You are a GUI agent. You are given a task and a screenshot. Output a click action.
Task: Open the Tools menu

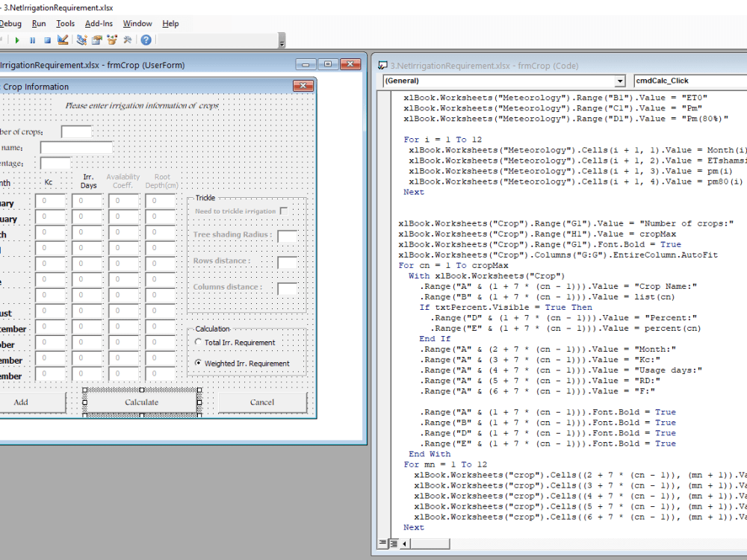65,23
